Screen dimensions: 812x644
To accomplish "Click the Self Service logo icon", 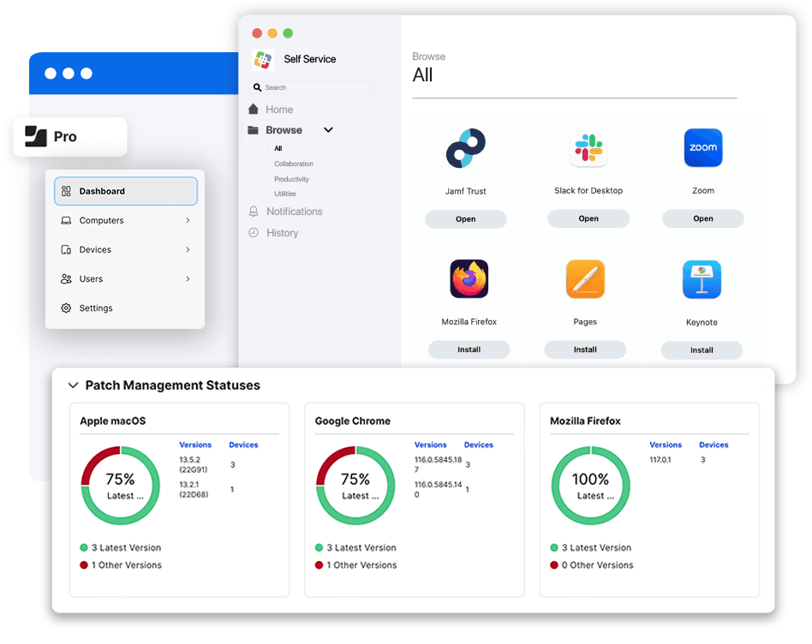I will [x=261, y=58].
